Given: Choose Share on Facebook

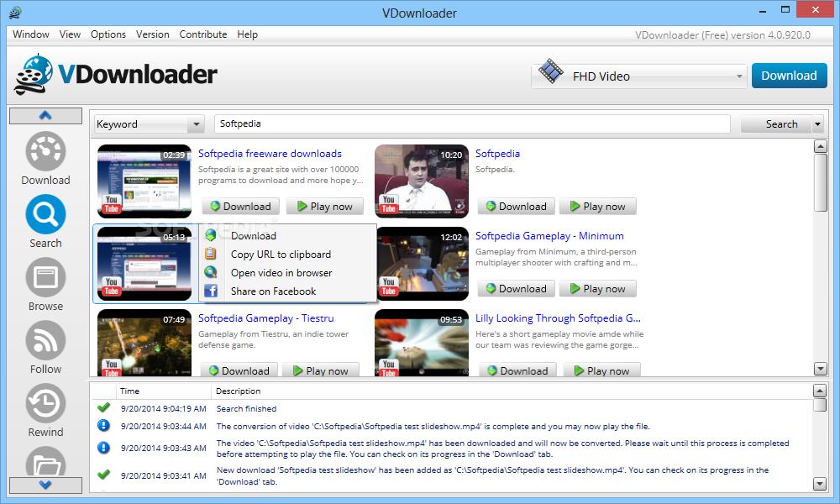Looking at the screenshot, I should (x=273, y=291).
